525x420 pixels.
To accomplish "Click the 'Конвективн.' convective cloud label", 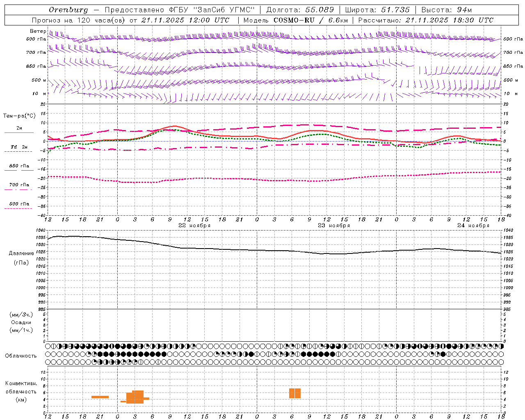I will 21,383.
